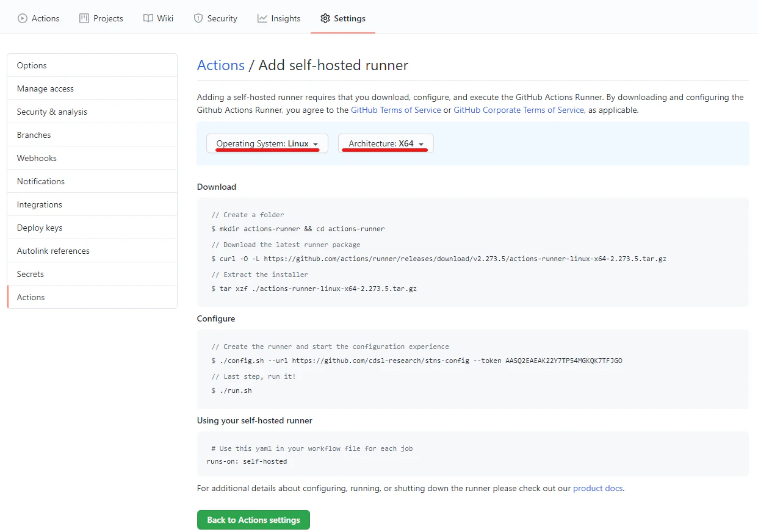Click the tar xzf extract command
Viewport: 758px width, 532px height.
click(314, 289)
